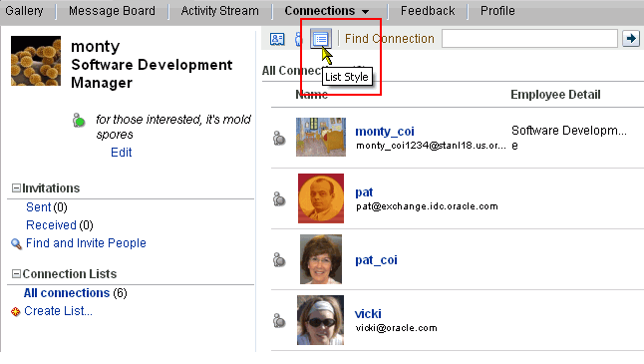Click monty_coi's Software Developm... detail text

coord(569,131)
